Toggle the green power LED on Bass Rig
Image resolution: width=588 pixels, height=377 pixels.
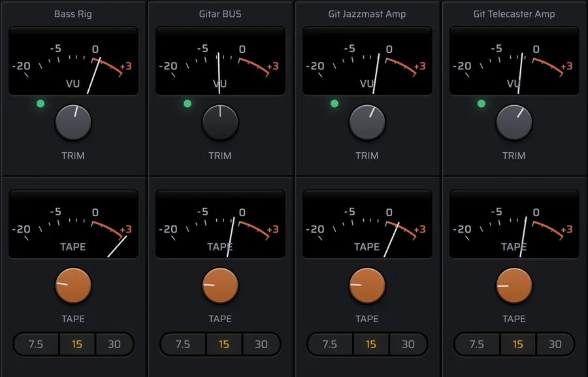click(x=41, y=103)
